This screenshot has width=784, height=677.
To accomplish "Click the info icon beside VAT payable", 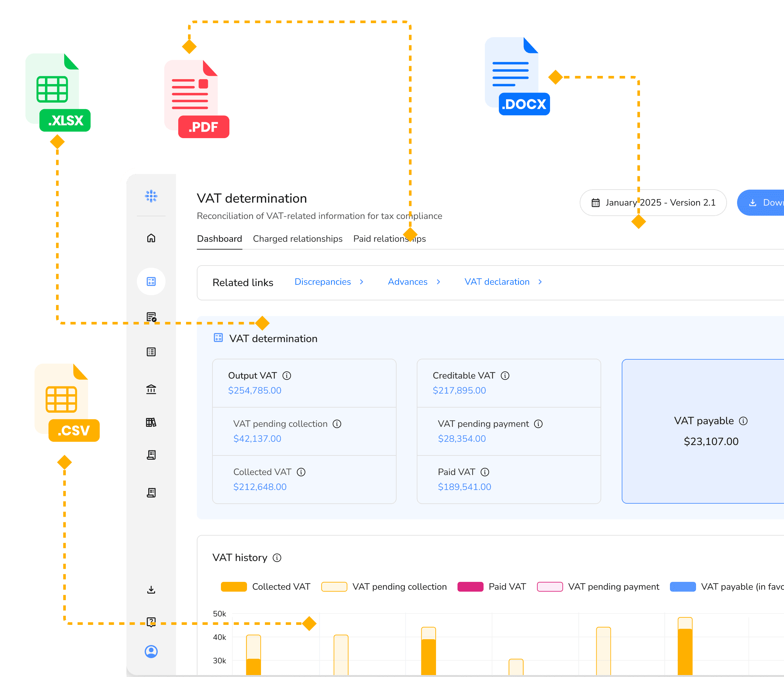I will pyautogui.click(x=743, y=421).
